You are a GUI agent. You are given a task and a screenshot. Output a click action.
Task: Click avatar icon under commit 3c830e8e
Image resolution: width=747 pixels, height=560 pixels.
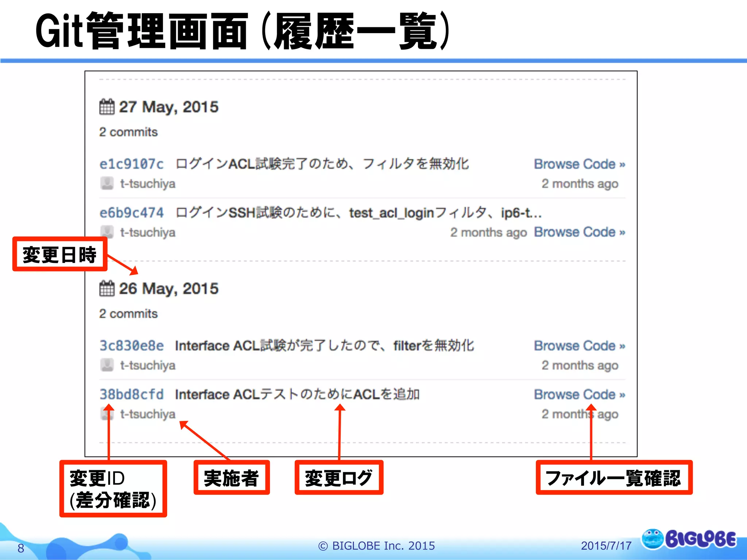point(107,365)
